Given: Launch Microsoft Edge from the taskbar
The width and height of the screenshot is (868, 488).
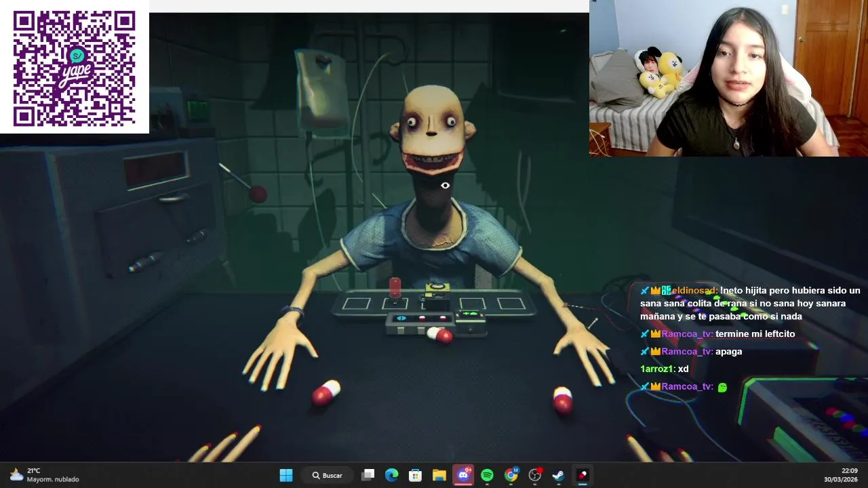Looking at the screenshot, I should pos(392,475).
